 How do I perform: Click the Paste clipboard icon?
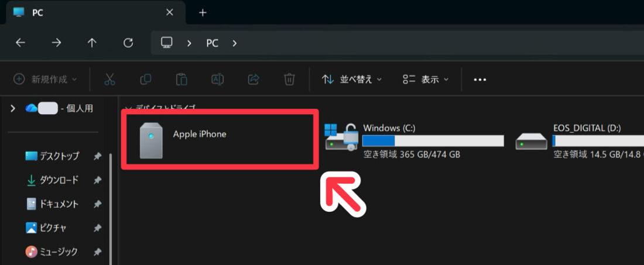pyautogui.click(x=181, y=79)
